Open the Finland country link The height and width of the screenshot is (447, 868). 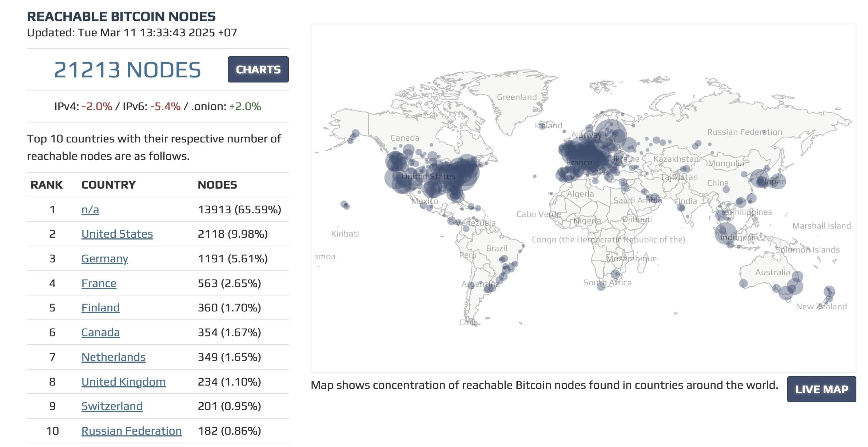[x=100, y=307]
